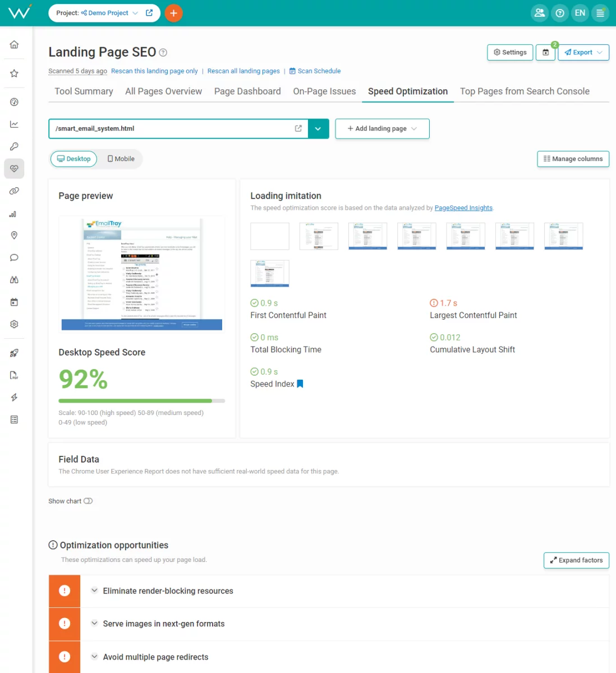This screenshot has height=673, width=616.
Task: Switch to the All Pages Overview tab
Action: click(163, 91)
